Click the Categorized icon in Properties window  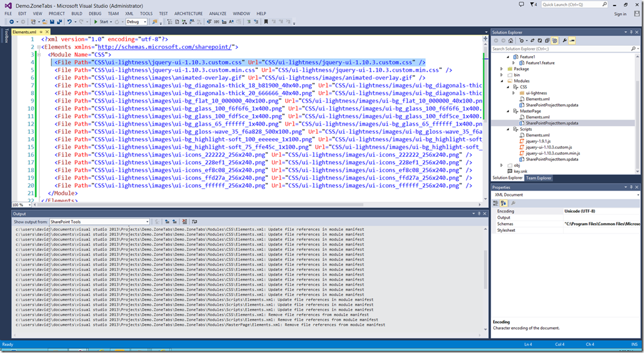tap(496, 203)
